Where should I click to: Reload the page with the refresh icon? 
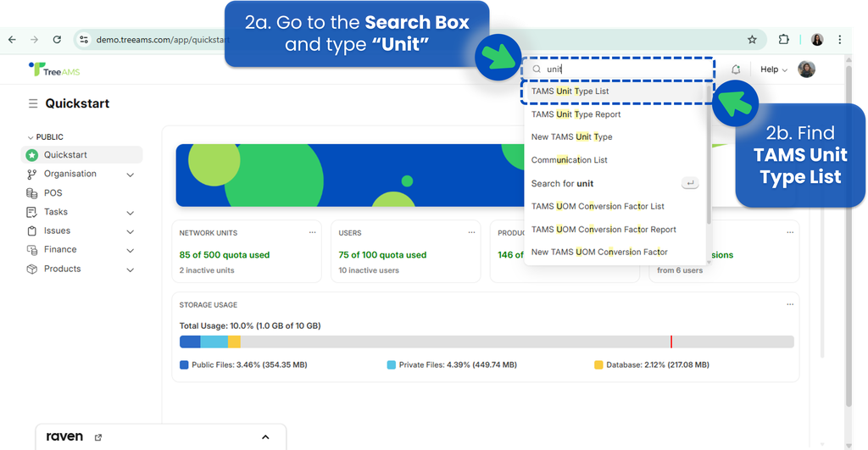point(57,40)
